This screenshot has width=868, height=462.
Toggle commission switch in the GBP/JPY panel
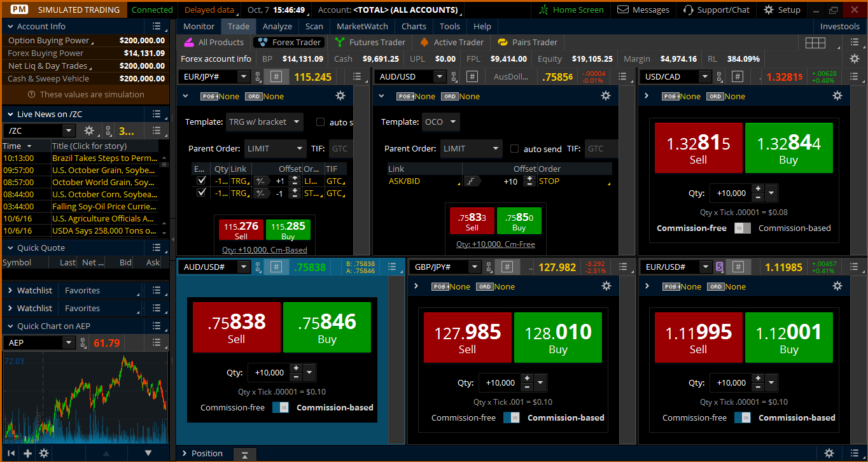(511, 417)
